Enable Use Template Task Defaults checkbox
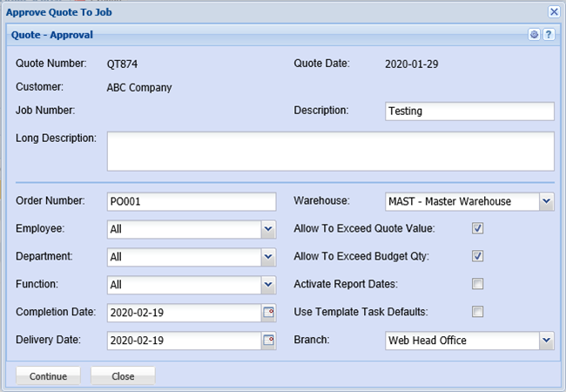Screen dimensions: 566x392 click(x=477, y=312)
